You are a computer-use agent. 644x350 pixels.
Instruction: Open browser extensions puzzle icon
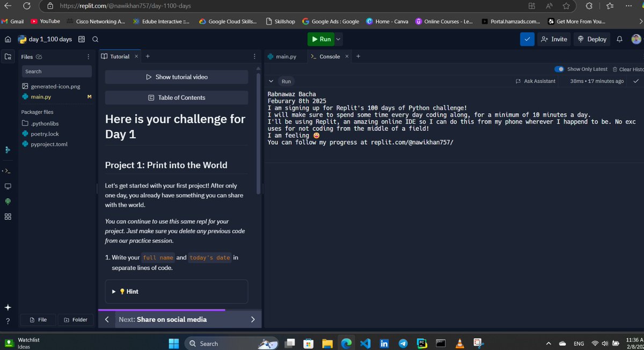[589, 6]
